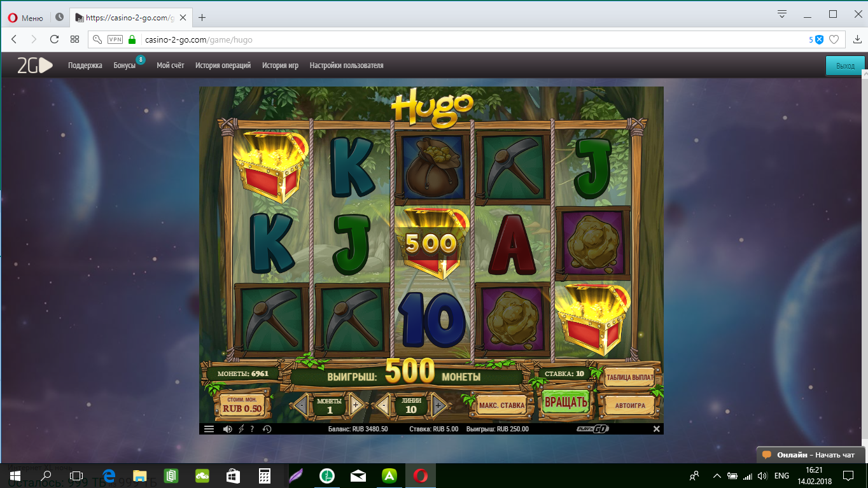The width and height of the screenshot is (868, 488).
Task: Open game round history clock icon
Action: tap(267, 429)
